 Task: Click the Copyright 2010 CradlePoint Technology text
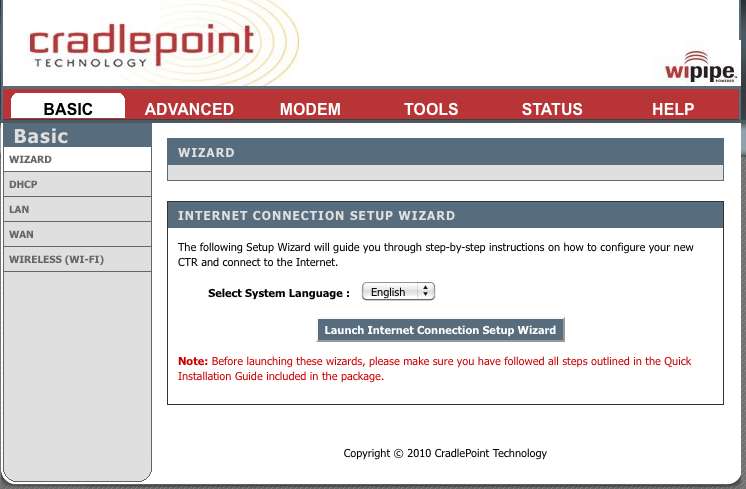click(445, 453)
